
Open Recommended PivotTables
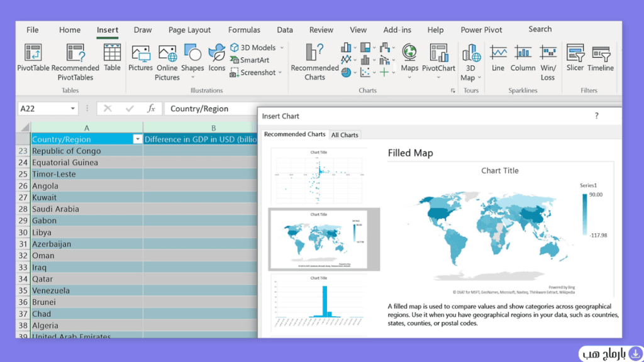pos(75,62)
